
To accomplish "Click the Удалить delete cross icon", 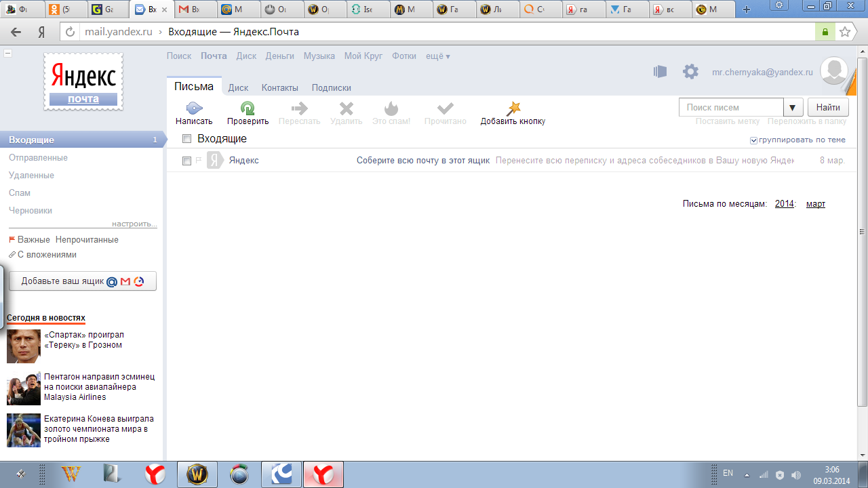I will pos(347,108).
